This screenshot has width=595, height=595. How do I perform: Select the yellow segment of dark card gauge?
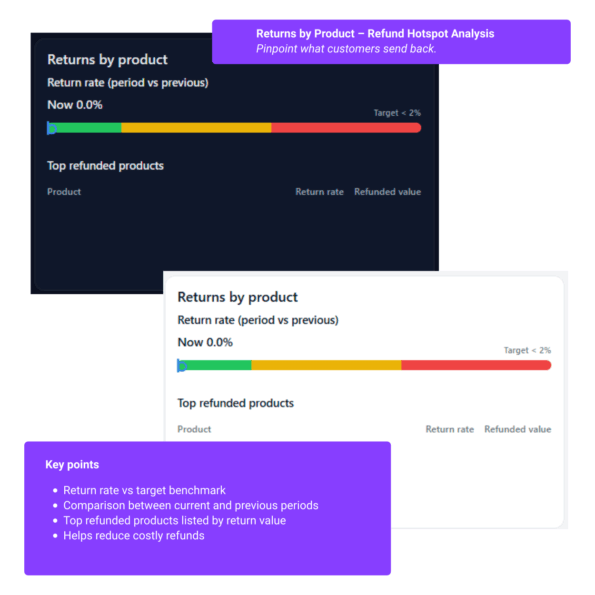196,128
